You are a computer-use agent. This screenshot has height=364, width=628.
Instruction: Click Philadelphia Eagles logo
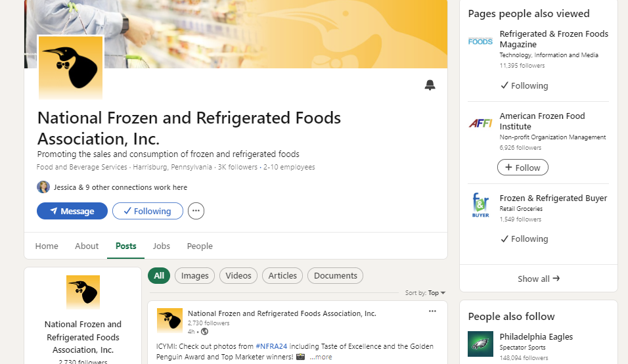click(480, 344)
